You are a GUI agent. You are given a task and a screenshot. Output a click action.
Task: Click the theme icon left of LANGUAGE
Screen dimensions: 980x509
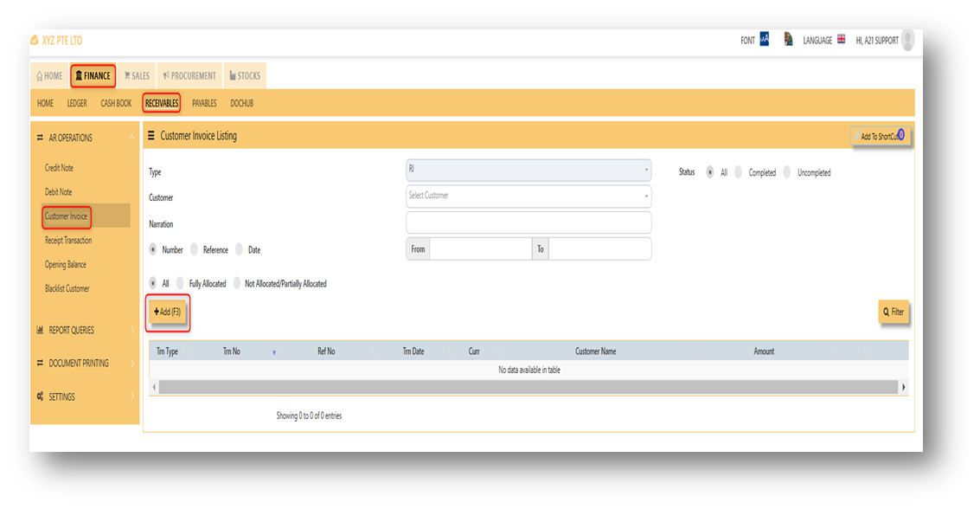pos(789,40)
